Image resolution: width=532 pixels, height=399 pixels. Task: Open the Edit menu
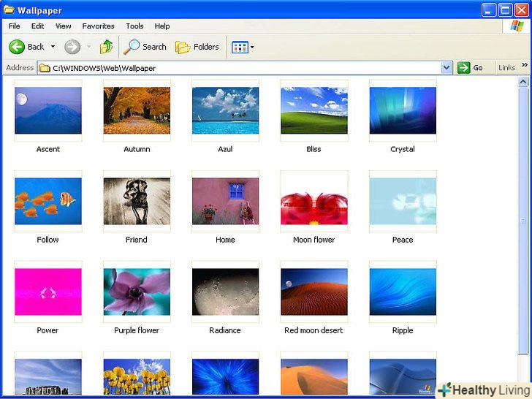pos(38,26)
